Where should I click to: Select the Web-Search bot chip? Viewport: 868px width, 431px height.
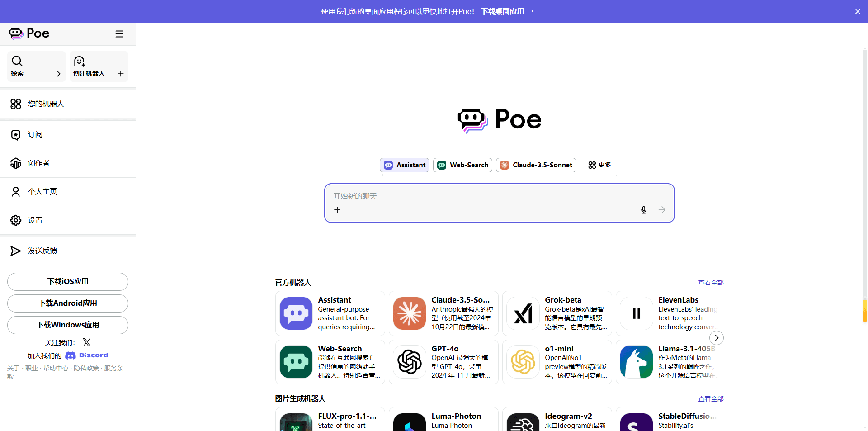coord(462,165)
